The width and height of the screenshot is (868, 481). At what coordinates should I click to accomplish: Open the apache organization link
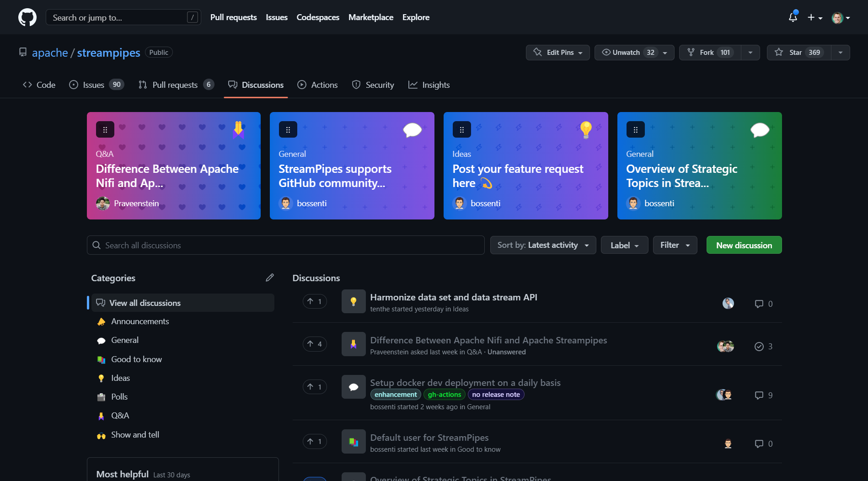(x=50, y=53)
